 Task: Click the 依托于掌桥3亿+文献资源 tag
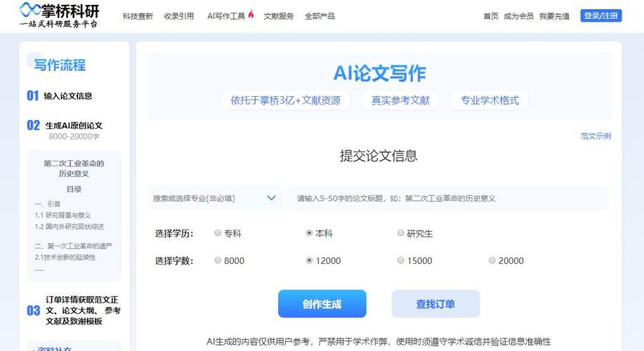tap(285, 100)
